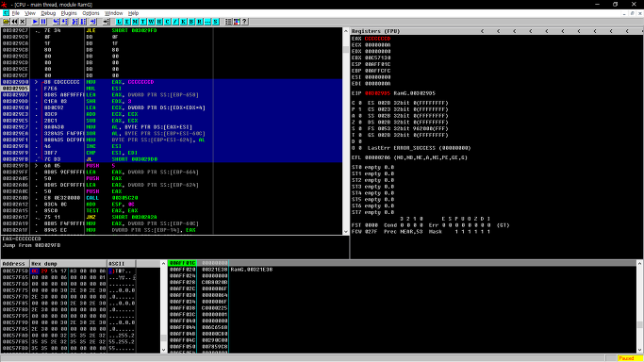Viewport: 644px width, 362px height.
Task: Select the highlighted top stack address 00AFF01C
Action: 182,263
